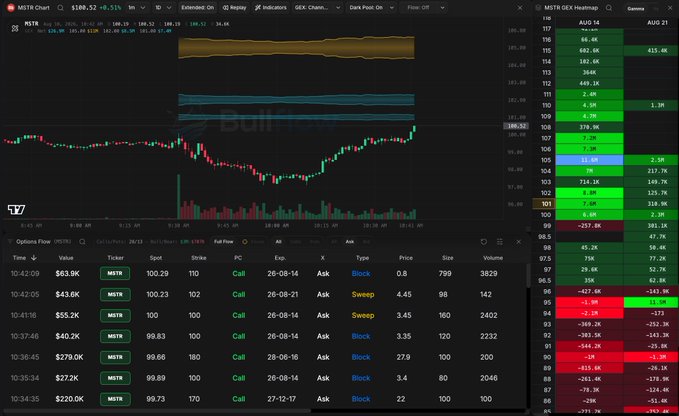Click the $279.0K value in flow table
This screenshot has width=679, height=416.
pos(69,357)
